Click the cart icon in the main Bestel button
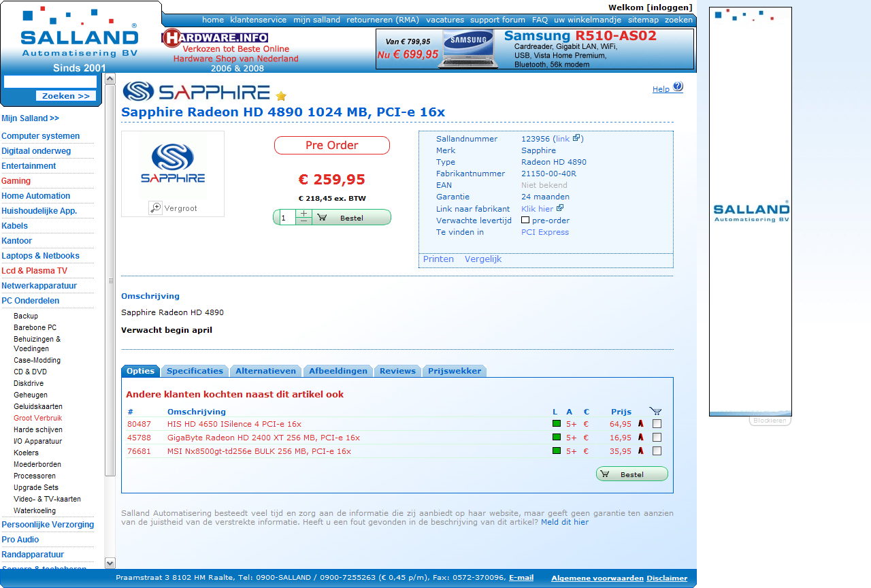Screen dimensions: 871x588 coord(322,218)
